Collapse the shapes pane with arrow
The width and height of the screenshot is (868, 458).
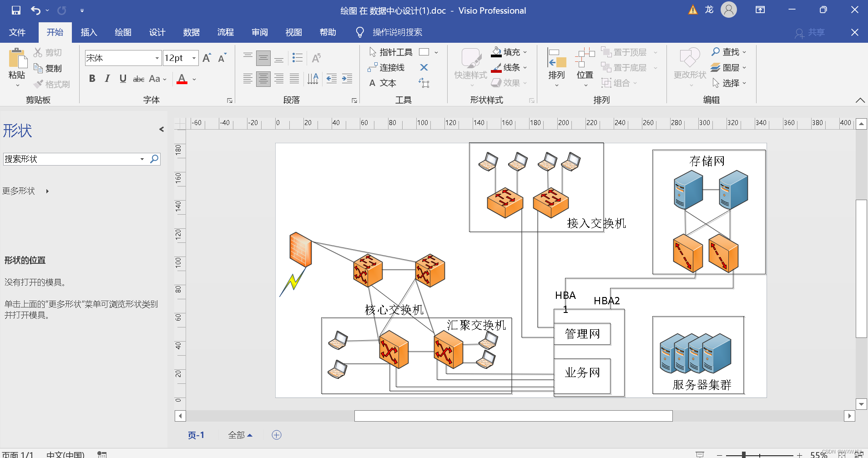pyautogui.click(x=161, y=130)
